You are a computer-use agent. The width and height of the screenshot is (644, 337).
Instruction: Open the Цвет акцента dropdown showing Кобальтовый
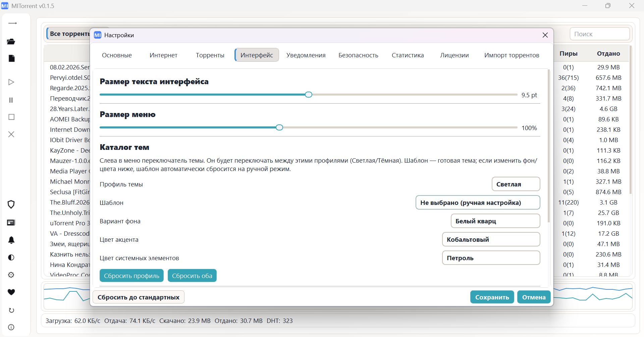[491, 239]
